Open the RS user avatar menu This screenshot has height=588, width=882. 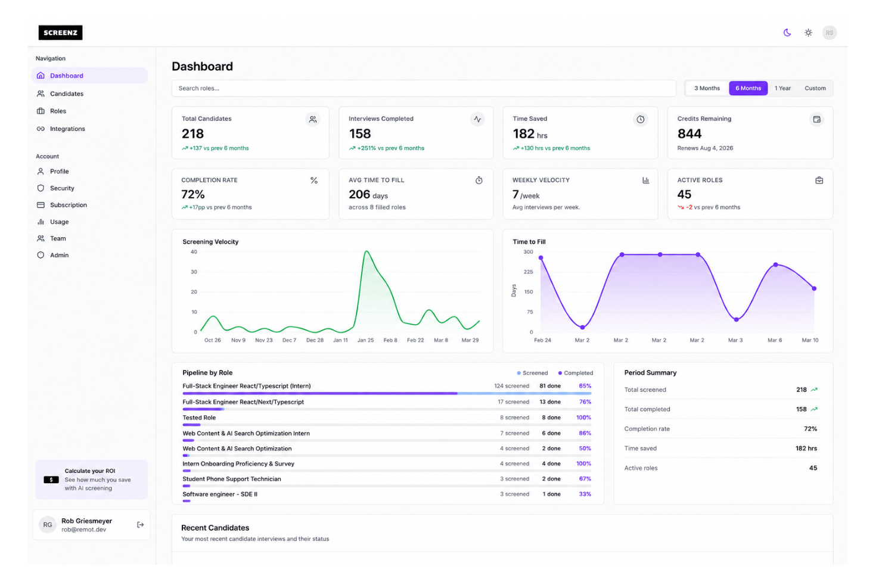(830, 33)
